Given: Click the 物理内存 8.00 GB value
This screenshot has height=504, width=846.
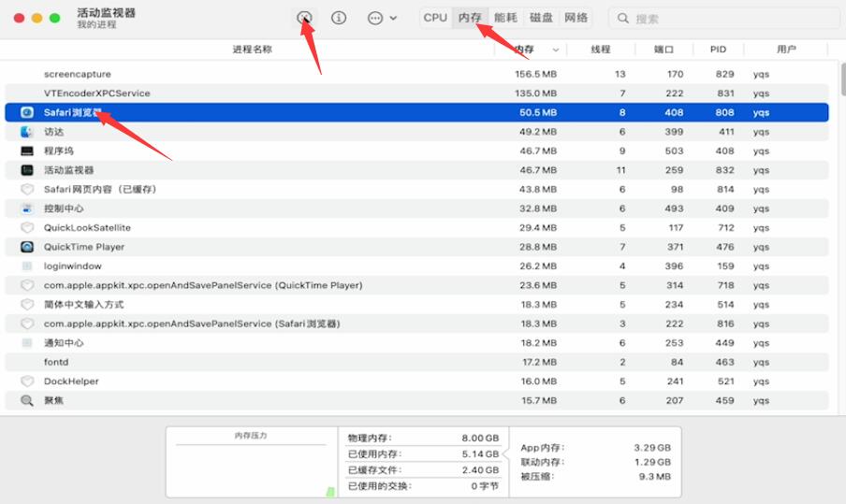Looking at the screenshot, I should tap(480, 439).
